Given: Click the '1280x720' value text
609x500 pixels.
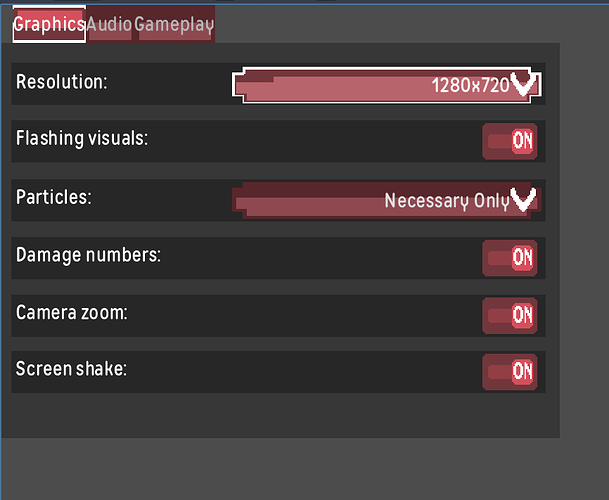Looking at the screenshot, I should coord(470,85).
